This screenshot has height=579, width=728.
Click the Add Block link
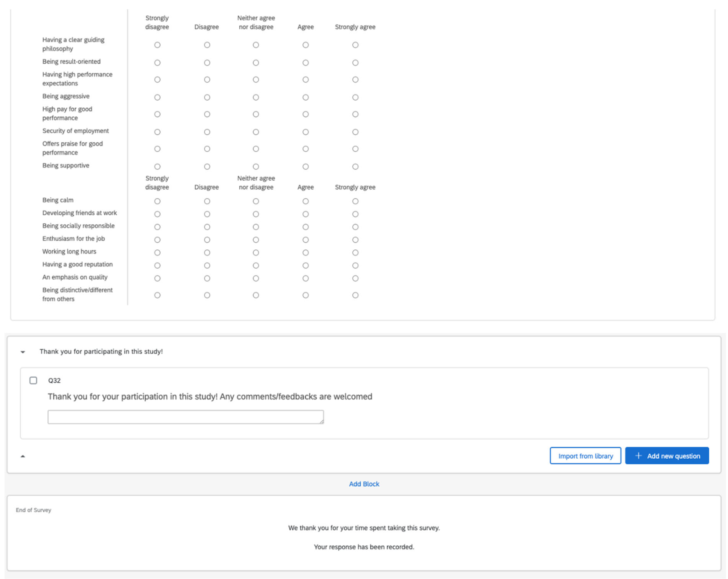pos(364,484)
